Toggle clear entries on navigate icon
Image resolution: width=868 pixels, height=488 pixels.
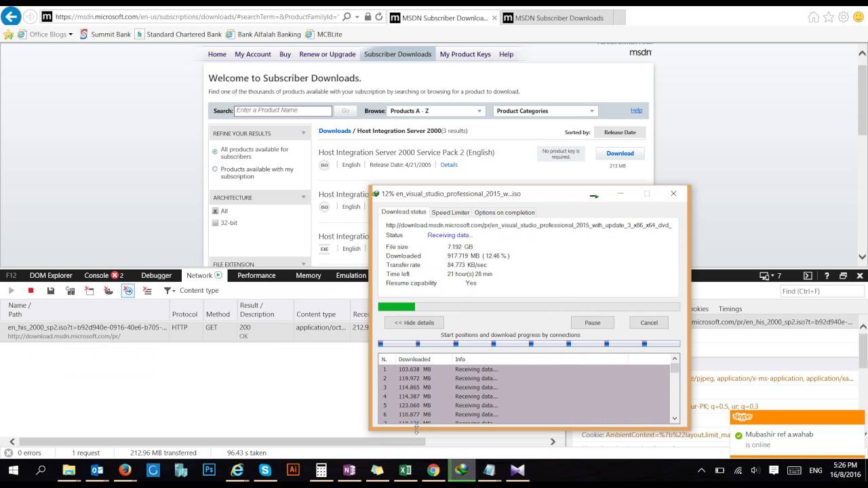(127, 291)
